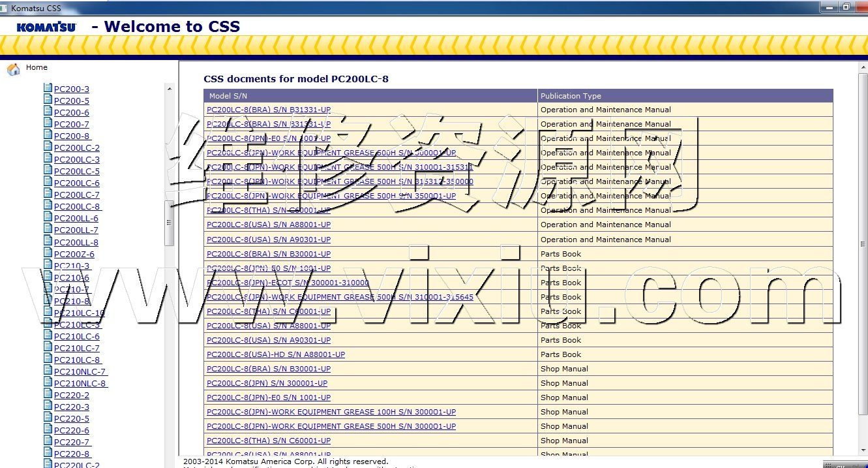Select PC200LC-5 in the sidebar list
The height and width of the screenshot is (468, 868).
76,172
